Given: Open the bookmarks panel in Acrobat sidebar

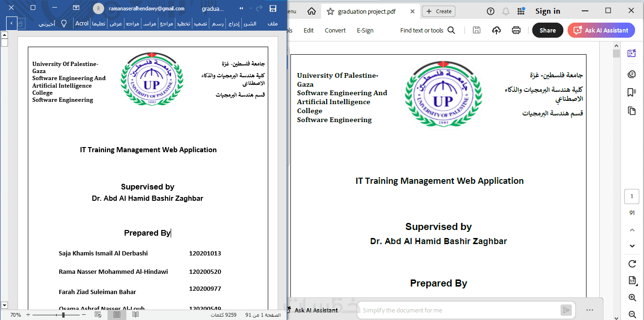Looking at the screenshot, I should pos(632,92).
